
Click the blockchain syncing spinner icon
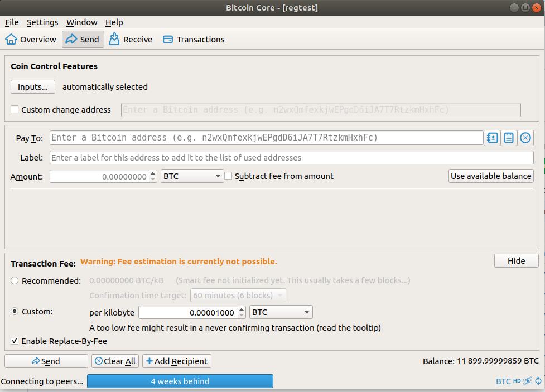click(538, 381)
